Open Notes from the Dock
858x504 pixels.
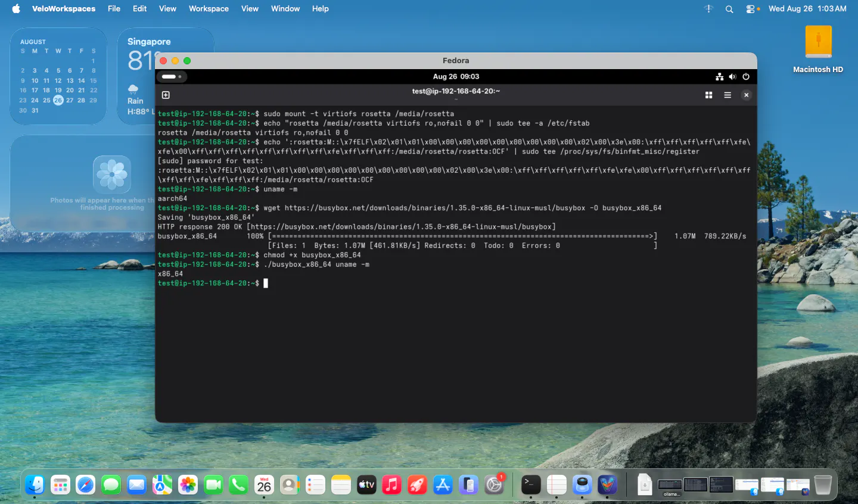point(341,485)
